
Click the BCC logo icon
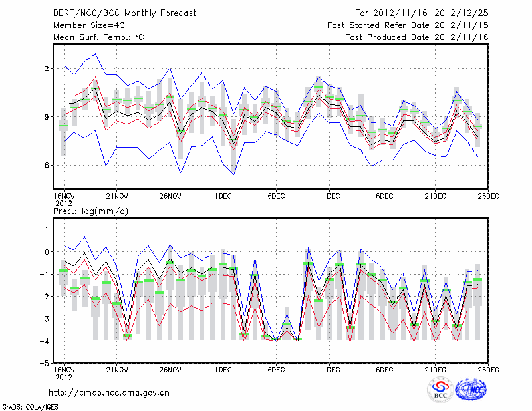(440, 389)
